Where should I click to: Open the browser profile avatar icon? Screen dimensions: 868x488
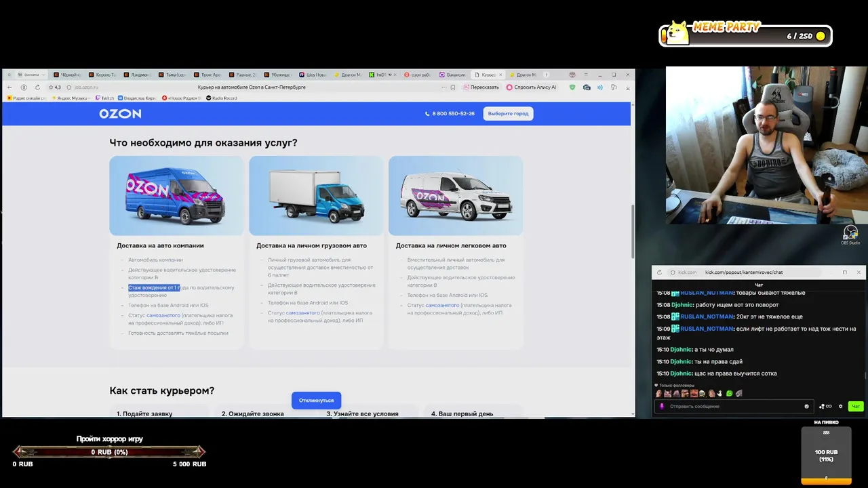[573, 75]
